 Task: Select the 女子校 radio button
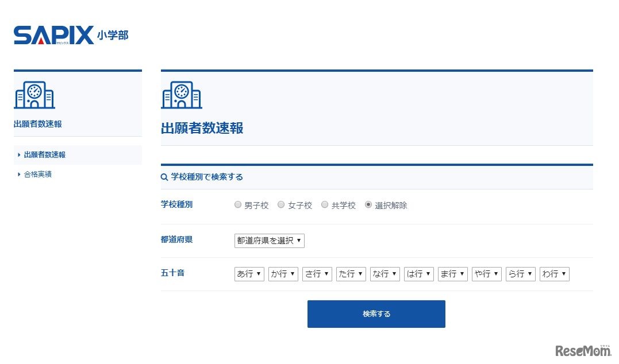pos(281,204)
